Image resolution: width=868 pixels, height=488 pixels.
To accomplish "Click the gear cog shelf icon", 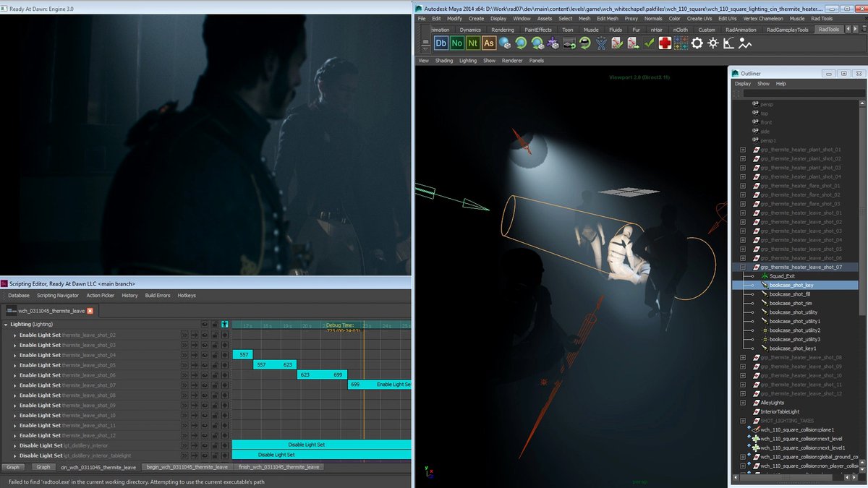I will pyautogui.click(x=697, y=43).
